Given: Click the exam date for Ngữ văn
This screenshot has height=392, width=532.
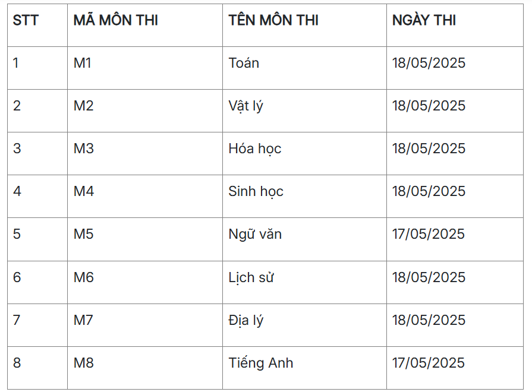Looking at the screenshot, I should pyautogui.click(x=429, y=234).
